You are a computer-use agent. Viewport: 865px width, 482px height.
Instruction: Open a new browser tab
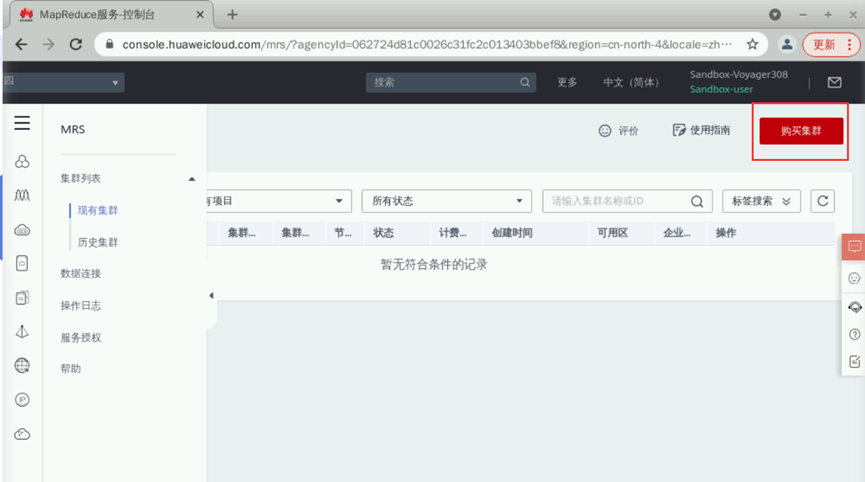click(x=232, y=14)
